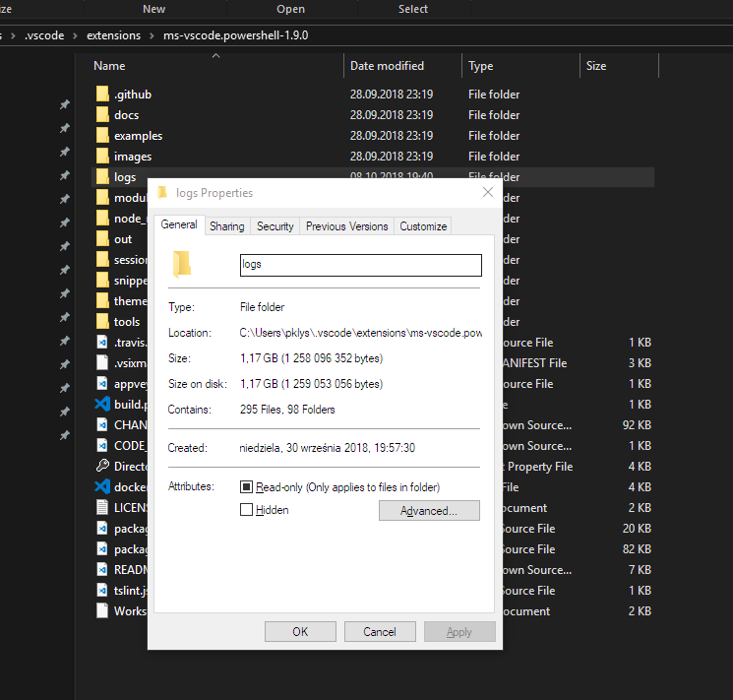The image size is (733, 700).
Task: Click the Created date value text
Action: coord(328,448)
